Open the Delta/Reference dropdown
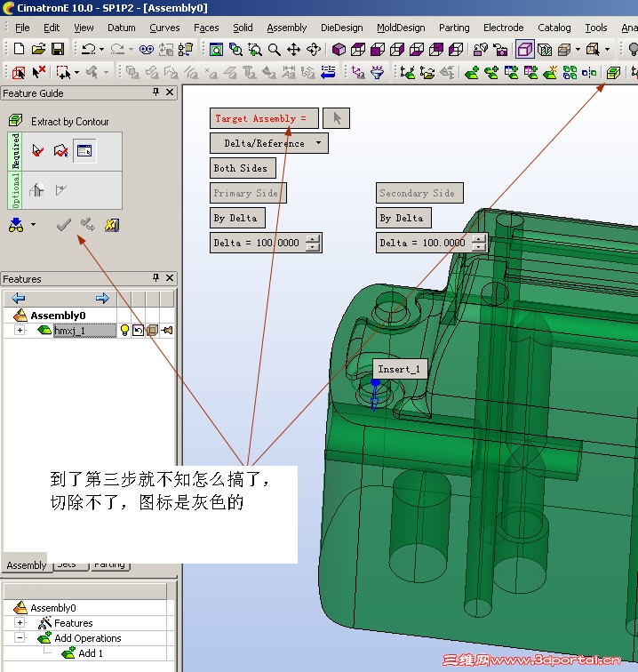Screen dimensions: 638x672 coord(269,143)
